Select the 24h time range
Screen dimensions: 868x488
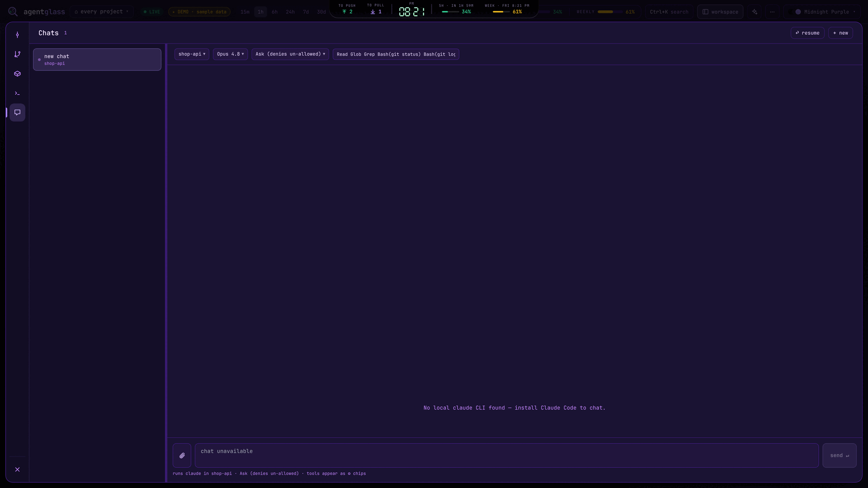click(290, 12)
